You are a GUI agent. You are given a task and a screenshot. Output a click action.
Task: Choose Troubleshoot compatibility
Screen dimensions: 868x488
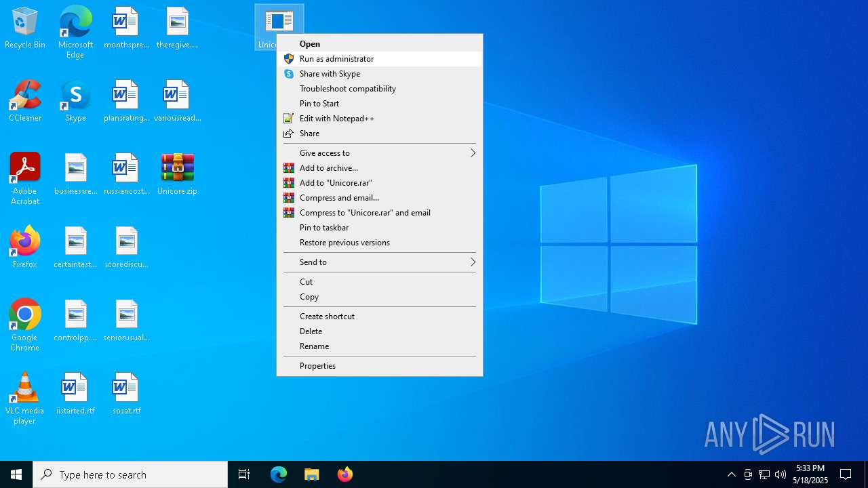pyautogui.click(x=379, y=89)
